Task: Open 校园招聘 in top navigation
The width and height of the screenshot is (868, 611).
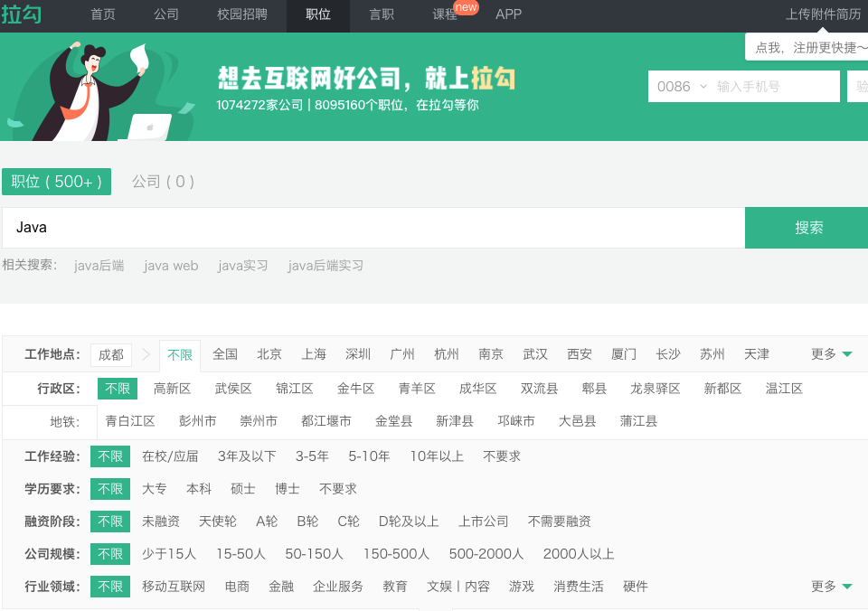Action: (x=242, y=14)
